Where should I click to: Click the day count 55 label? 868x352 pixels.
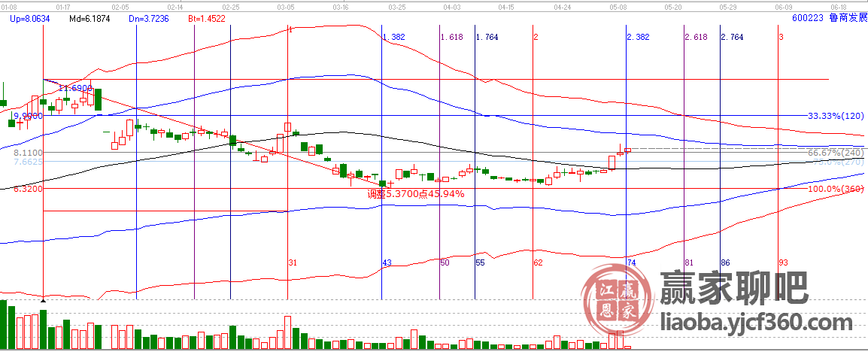481,262
